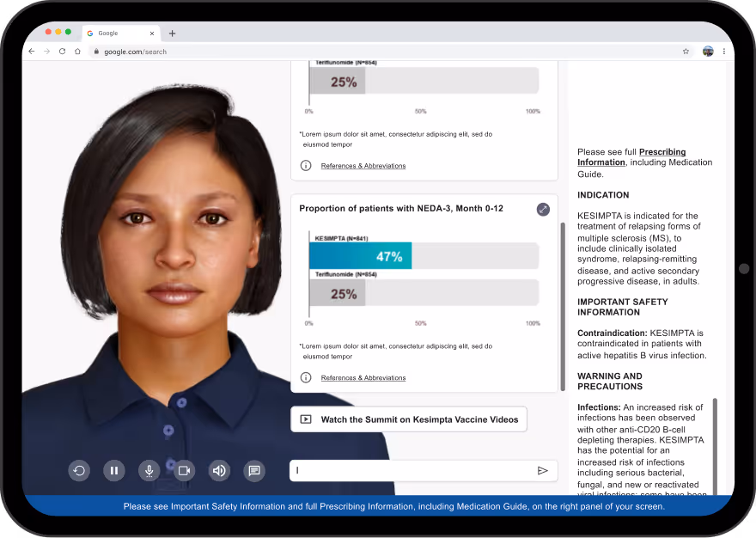
Task: Click the browser home icon
Action: 77,52
